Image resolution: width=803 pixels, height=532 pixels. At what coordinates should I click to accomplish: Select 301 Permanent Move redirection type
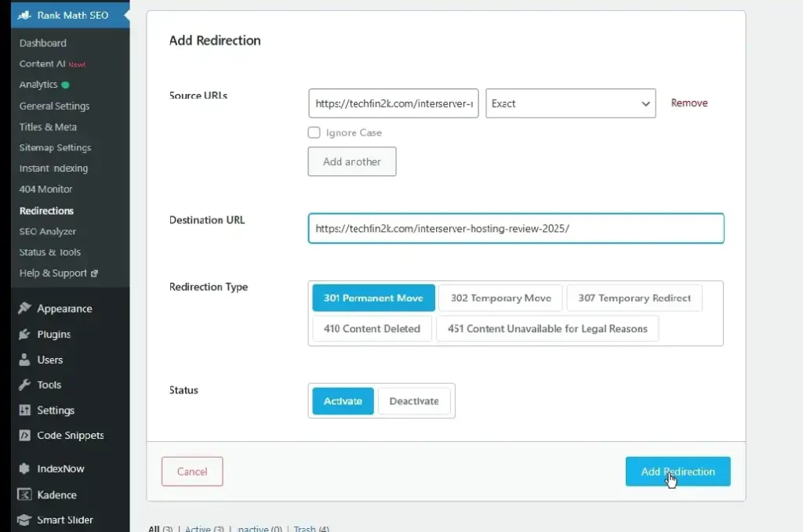click(x=373, y=298)
